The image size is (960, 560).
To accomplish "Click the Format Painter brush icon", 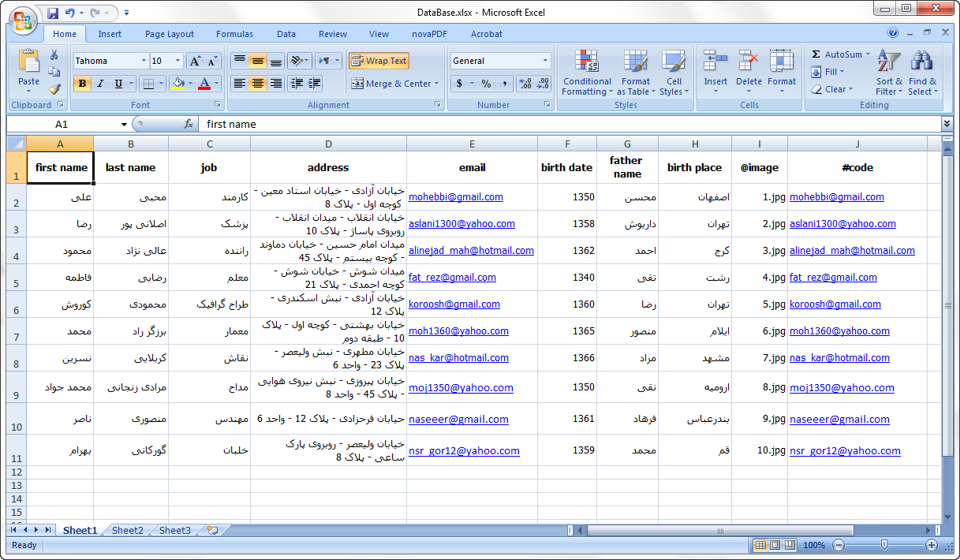I will (x=54, y=89).
